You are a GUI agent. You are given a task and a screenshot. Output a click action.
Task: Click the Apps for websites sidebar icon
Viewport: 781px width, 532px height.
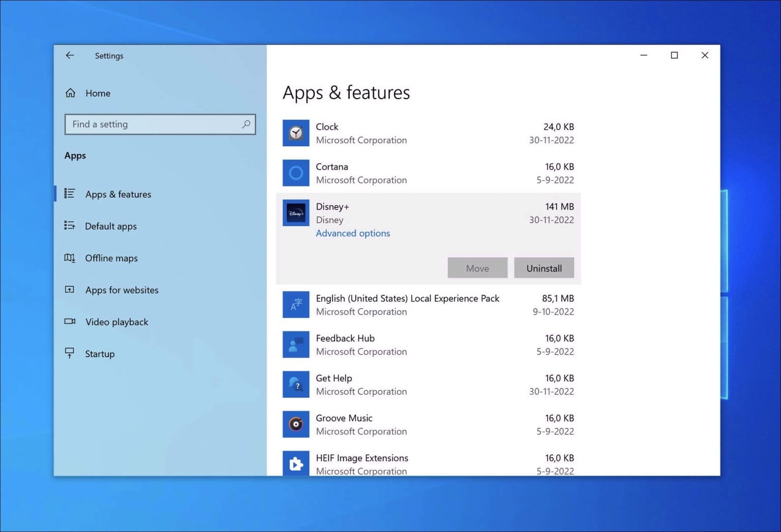coord(70,290)
